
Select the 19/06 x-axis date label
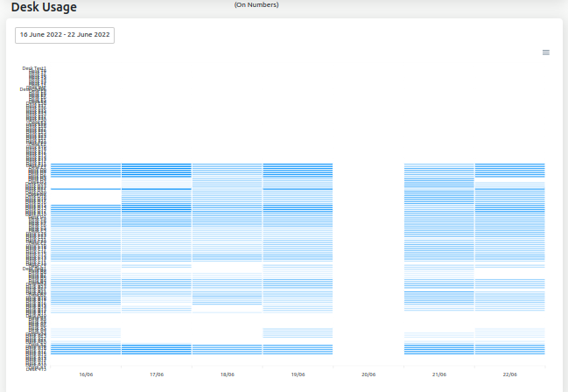[x=298, y=374]
